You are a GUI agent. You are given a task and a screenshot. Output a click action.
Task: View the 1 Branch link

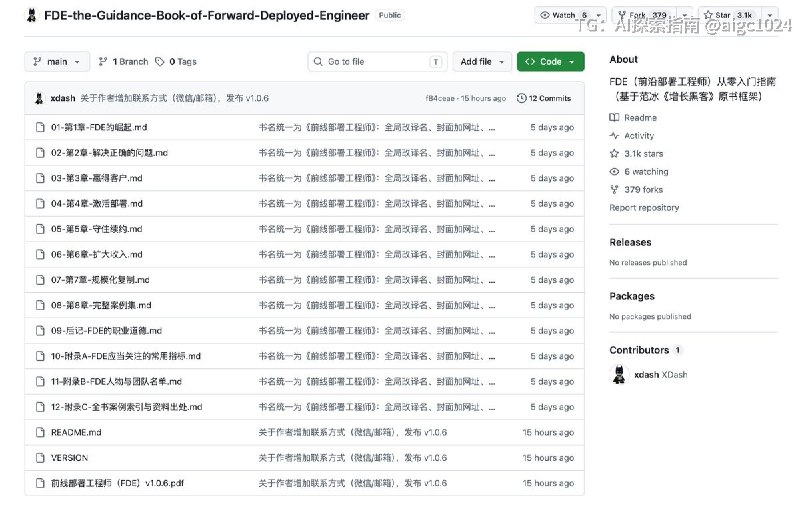pyautogui.click(x=123, y=62)
